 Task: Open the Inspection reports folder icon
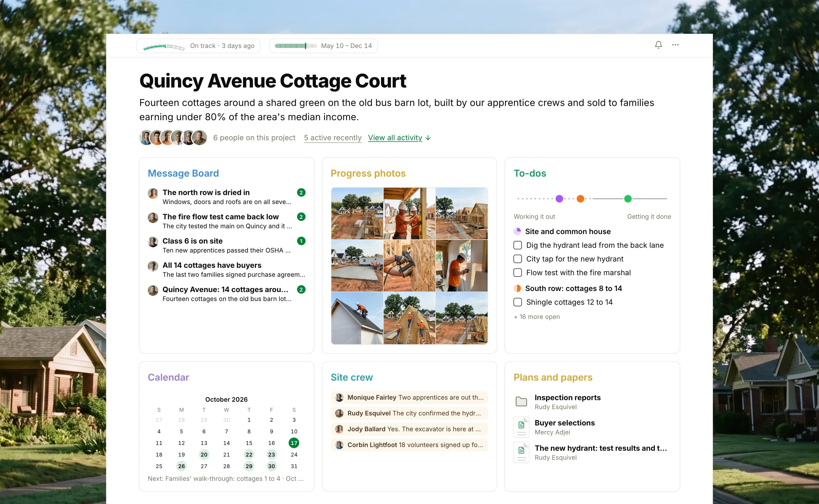(521, 402)
